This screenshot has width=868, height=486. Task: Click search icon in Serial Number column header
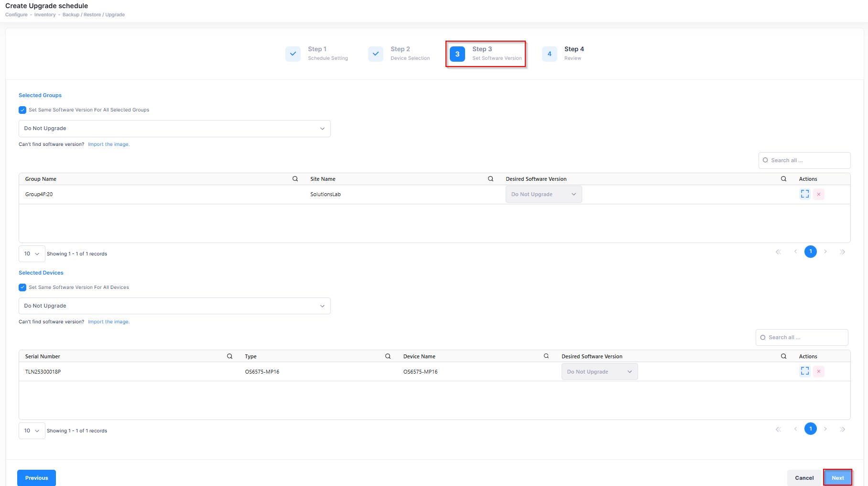point(229,356)
